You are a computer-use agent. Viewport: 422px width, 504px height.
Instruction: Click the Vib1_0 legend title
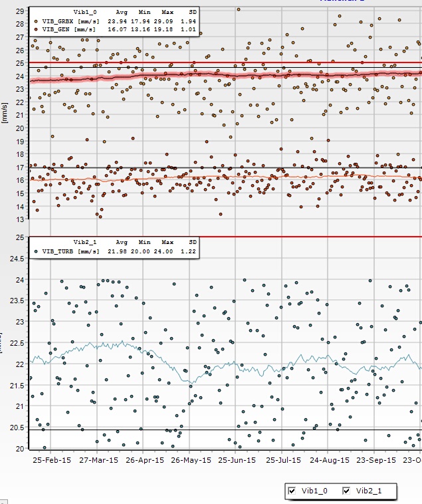pos(85,12)
